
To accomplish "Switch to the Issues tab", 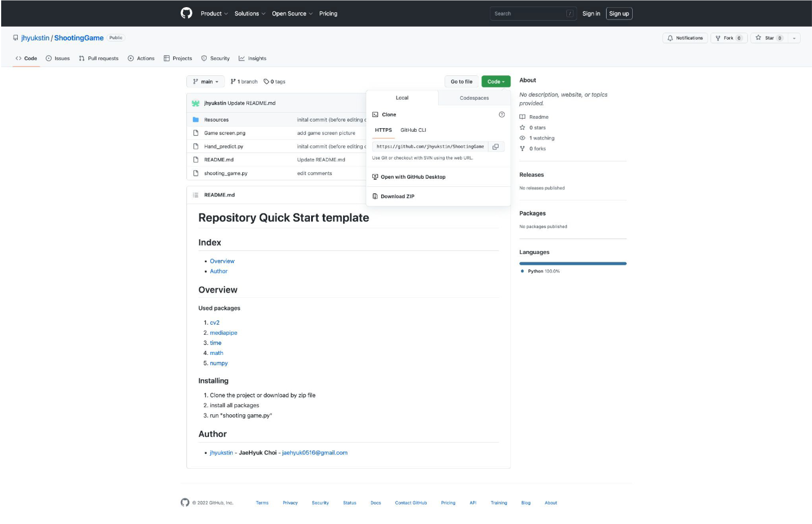I will click(x=58, y=58).
